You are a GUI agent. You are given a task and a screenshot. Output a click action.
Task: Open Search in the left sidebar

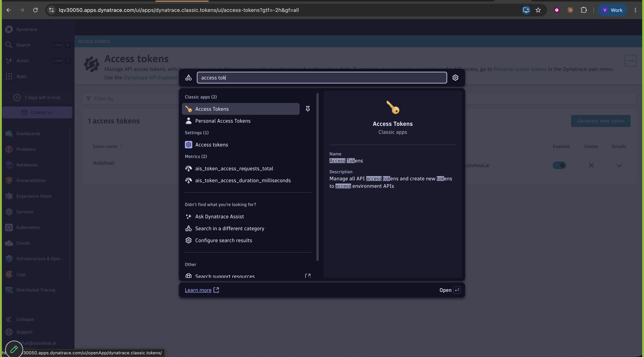click(37, 45)
